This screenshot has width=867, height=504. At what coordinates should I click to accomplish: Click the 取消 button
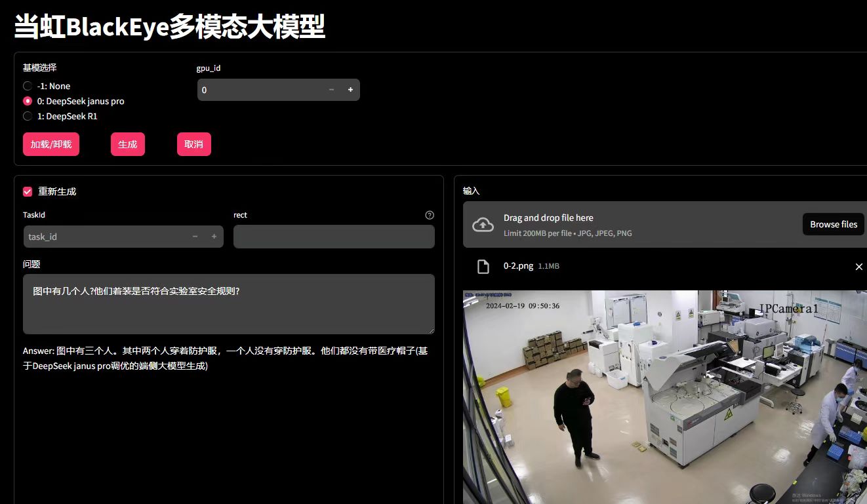click(193, 144)
